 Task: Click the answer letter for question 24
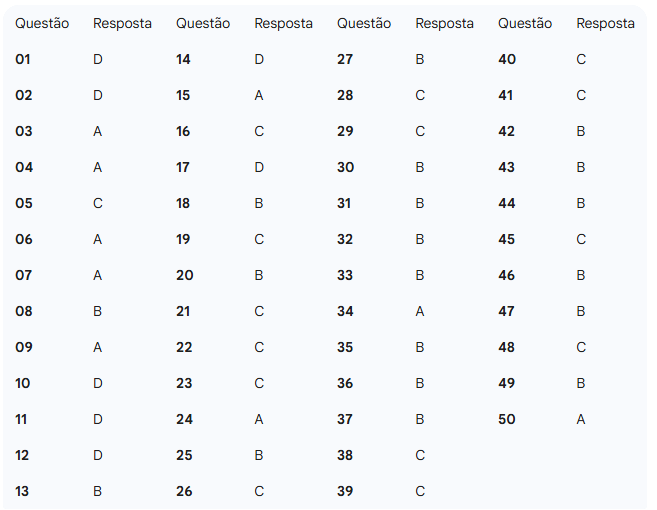[259, 420]
